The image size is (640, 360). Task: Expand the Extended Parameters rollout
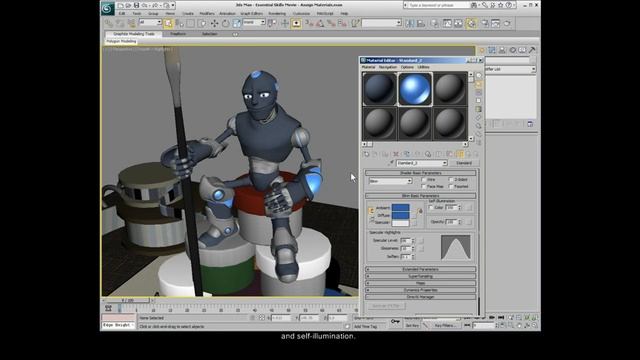coord(420,269)
